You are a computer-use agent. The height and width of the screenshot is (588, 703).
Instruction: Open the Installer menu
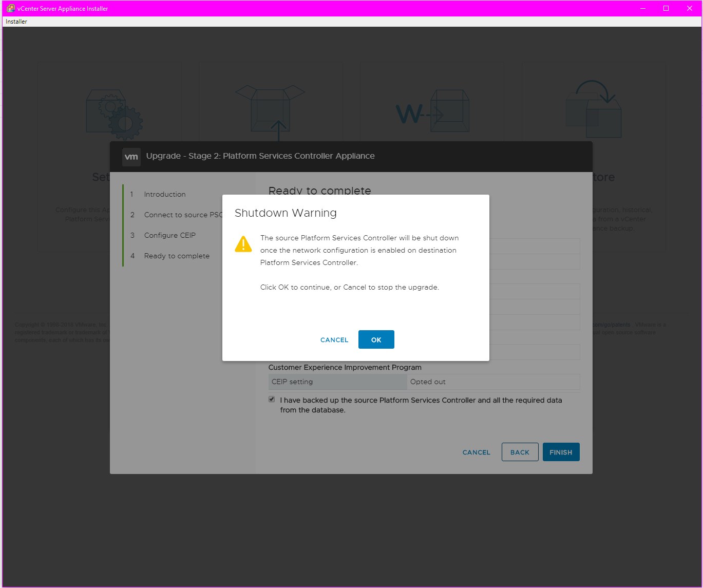(x=16, y=22)
